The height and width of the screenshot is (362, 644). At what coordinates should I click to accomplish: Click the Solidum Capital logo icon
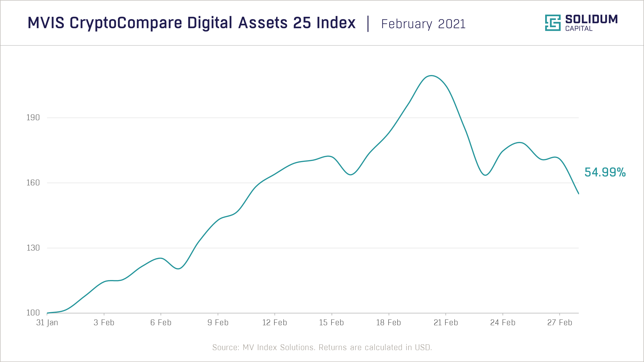[x=552, y=23]
